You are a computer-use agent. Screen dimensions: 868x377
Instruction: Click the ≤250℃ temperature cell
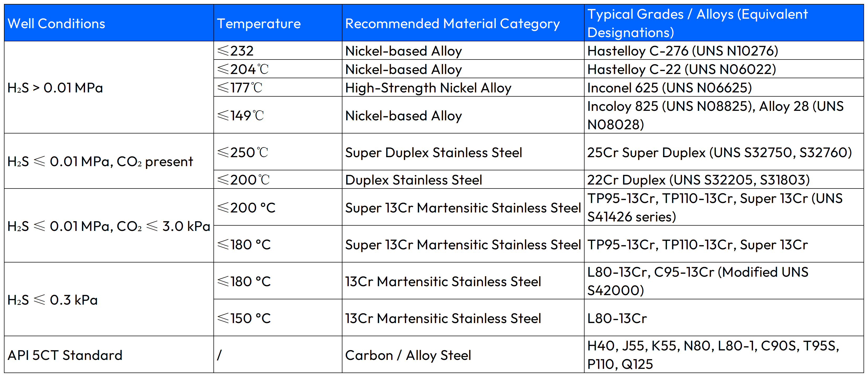click(x=243, y=152)
